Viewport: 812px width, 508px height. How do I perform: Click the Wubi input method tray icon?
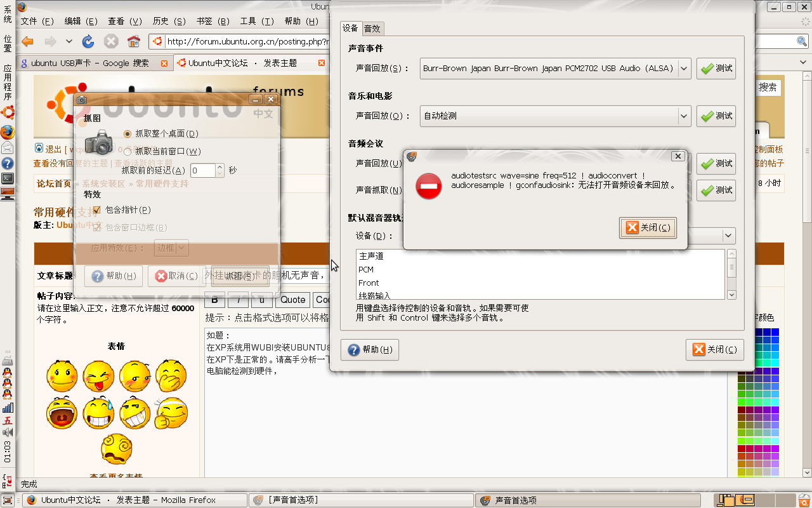[8, 420]
